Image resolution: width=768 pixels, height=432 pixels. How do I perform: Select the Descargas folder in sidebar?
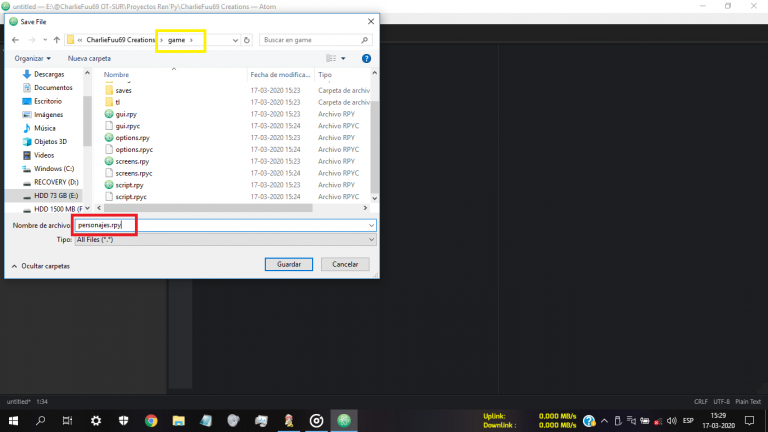pyautogui.click(x=48, y=74)
